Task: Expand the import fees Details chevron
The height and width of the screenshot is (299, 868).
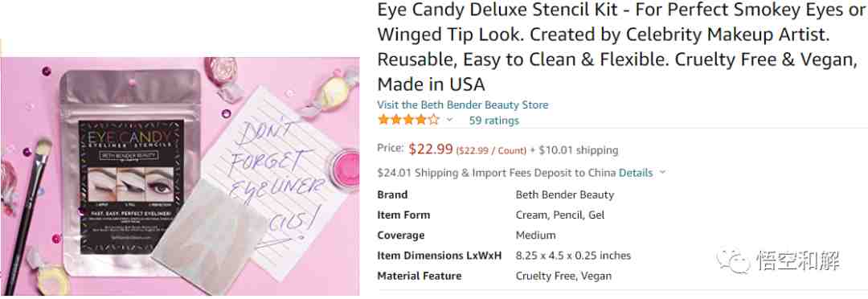Action: pyautogui.click(x=662, y=173)
